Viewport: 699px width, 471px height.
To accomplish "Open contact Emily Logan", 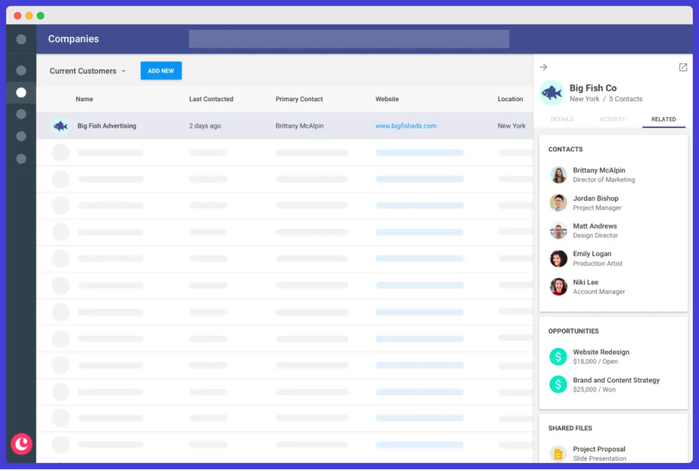I will pos(592,254).
